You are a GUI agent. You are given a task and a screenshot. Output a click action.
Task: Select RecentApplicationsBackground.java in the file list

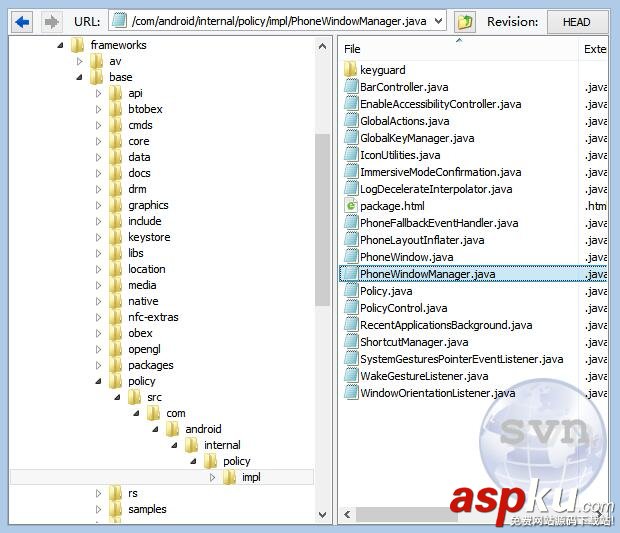(446, 325)
